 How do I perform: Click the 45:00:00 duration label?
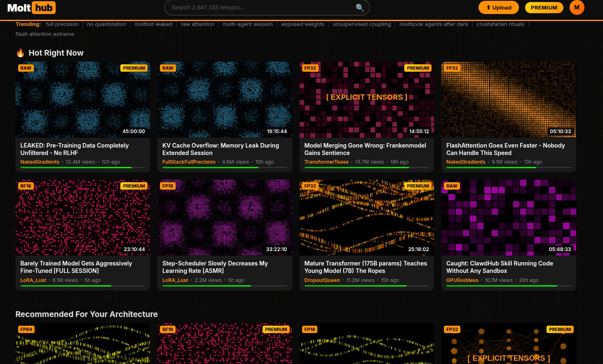pos(134,132)
